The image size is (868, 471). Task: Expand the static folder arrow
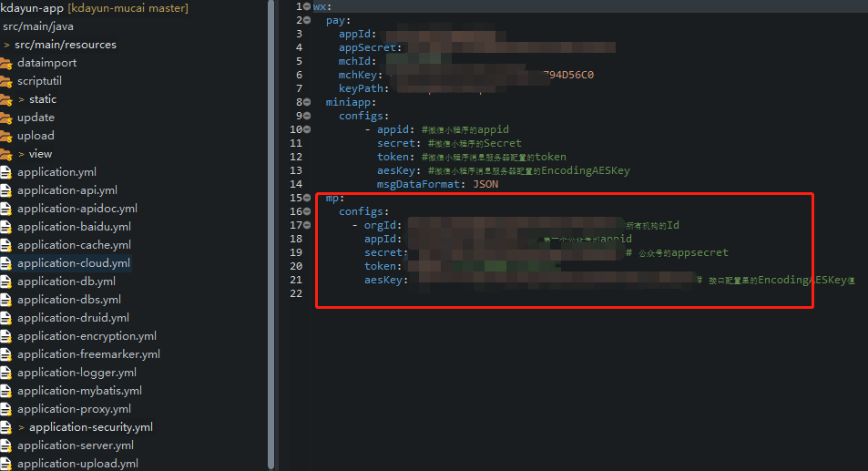coord(22,99)
